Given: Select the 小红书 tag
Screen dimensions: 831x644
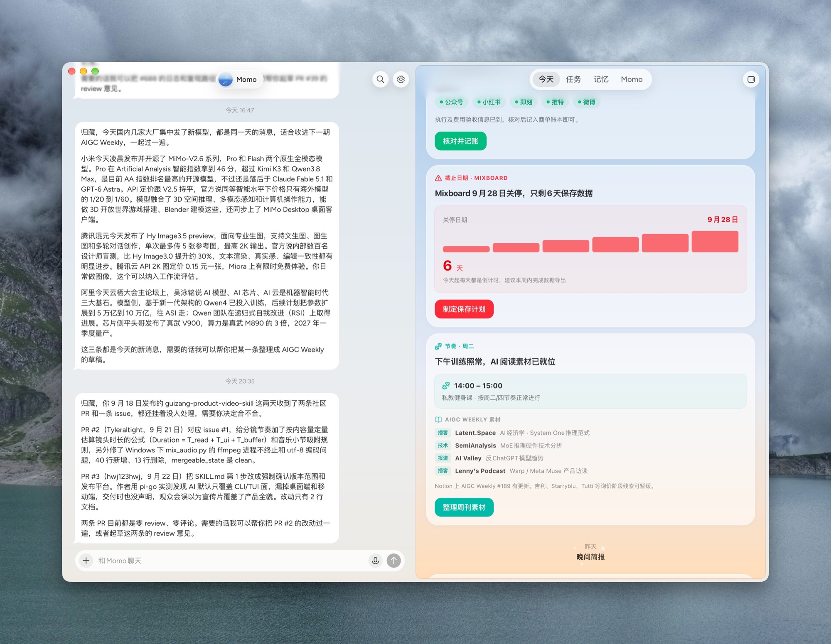Looking at the screenshot, I should pos(489,102).
